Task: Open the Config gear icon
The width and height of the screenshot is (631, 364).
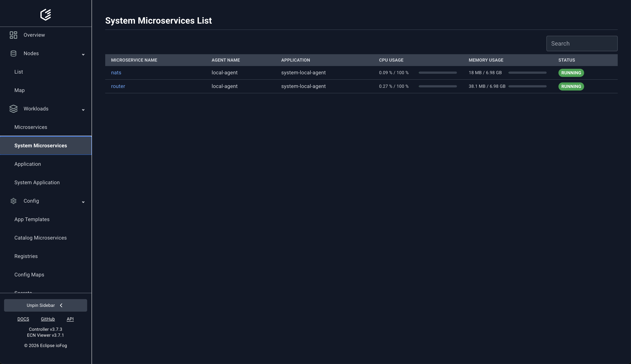Action: tap(13, 201)
